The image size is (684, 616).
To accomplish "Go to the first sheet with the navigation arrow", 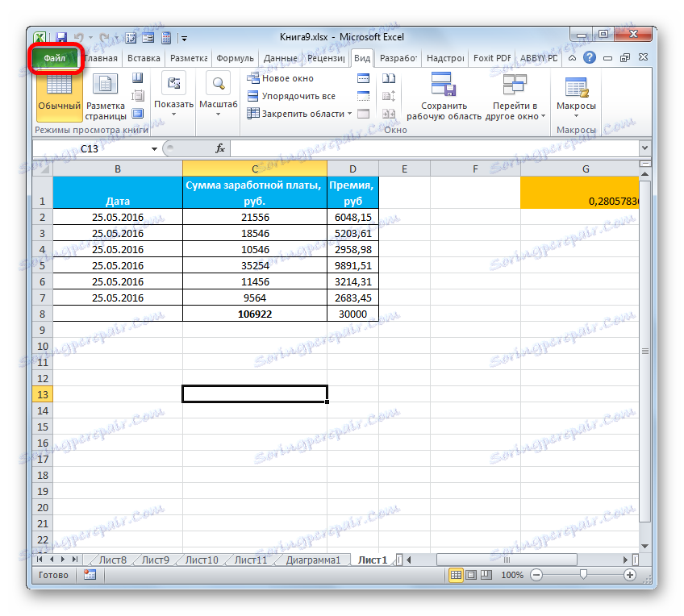I will point(40,560).
